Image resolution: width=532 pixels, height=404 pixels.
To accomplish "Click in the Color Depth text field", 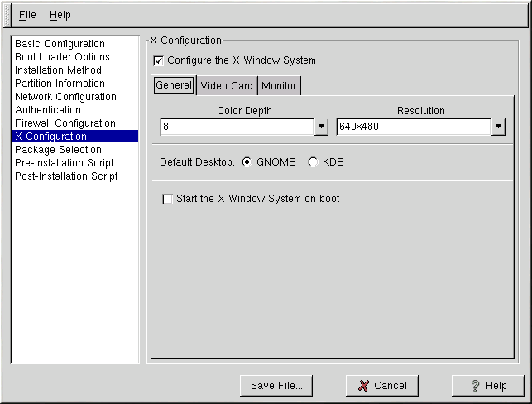I will (237, 127).
